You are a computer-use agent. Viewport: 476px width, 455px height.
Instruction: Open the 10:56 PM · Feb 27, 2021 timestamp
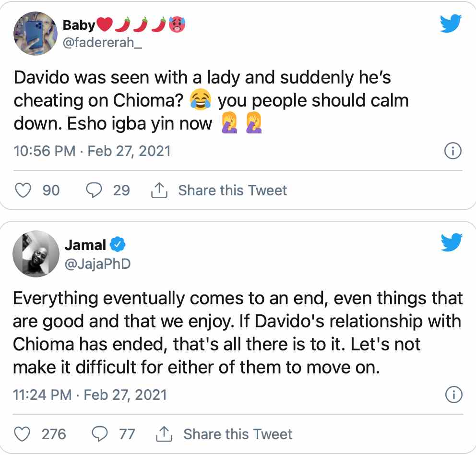(x=93, y=151)
